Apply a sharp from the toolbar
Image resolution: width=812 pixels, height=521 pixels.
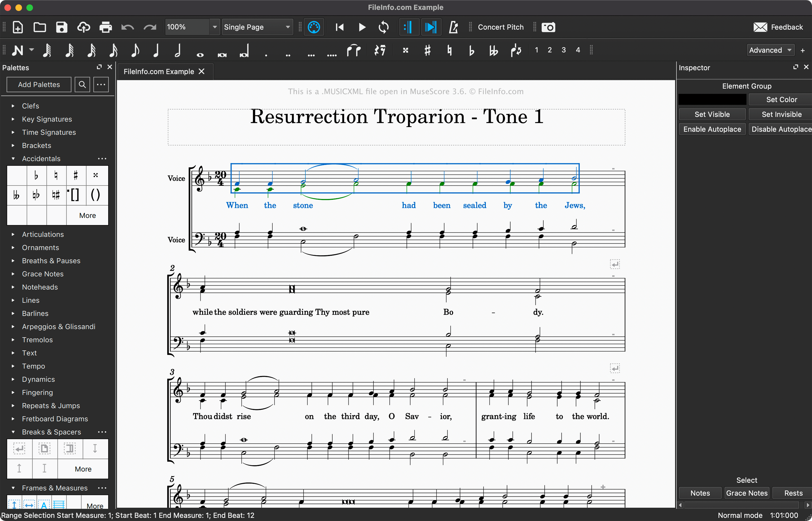tap(427, 50)
